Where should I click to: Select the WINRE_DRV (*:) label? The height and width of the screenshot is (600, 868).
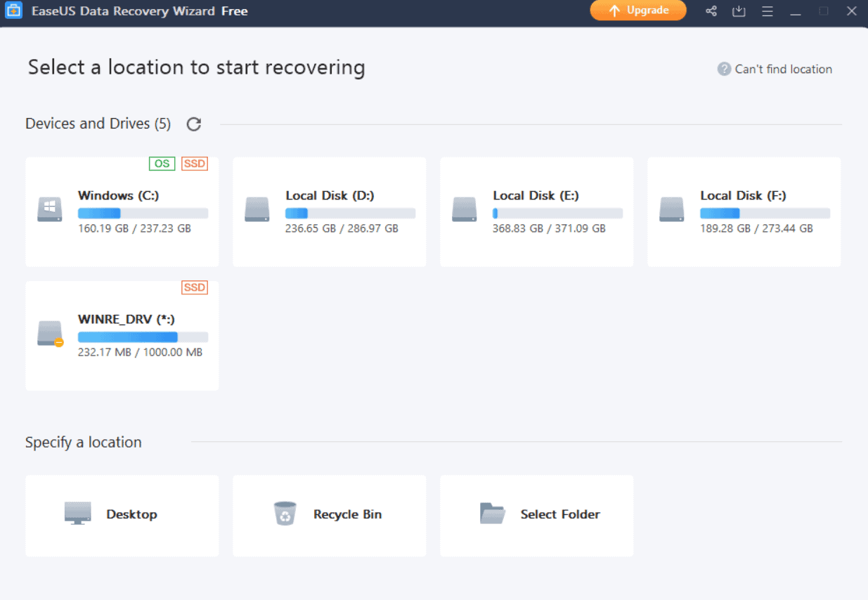pyautogui.click(x=127, y=319)
